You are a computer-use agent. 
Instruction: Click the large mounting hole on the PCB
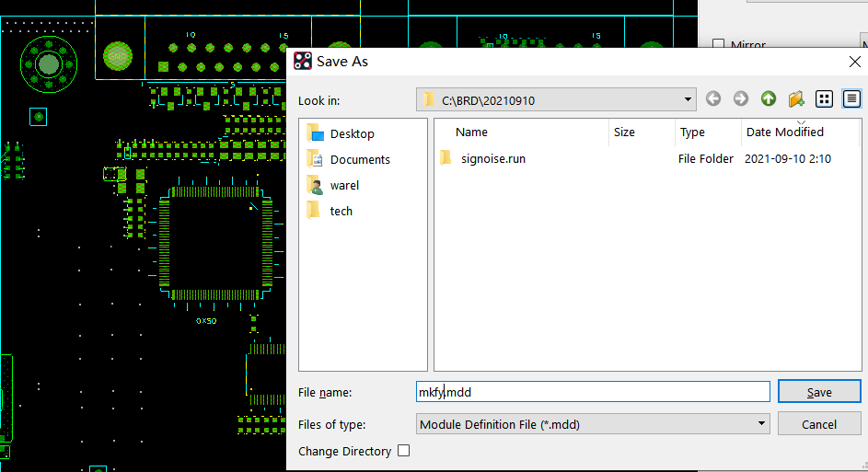tap(49, 64)
